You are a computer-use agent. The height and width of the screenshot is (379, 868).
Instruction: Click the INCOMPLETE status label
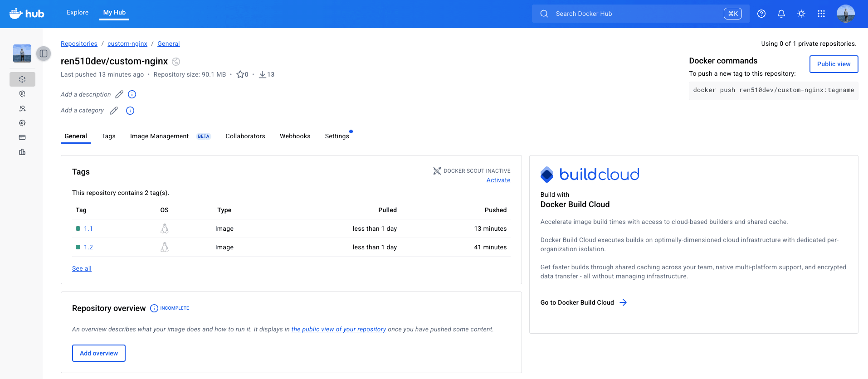click(x=175, y=308)
